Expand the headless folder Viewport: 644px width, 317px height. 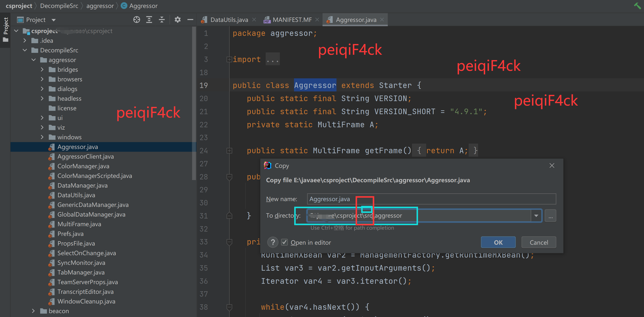[42, 99]
